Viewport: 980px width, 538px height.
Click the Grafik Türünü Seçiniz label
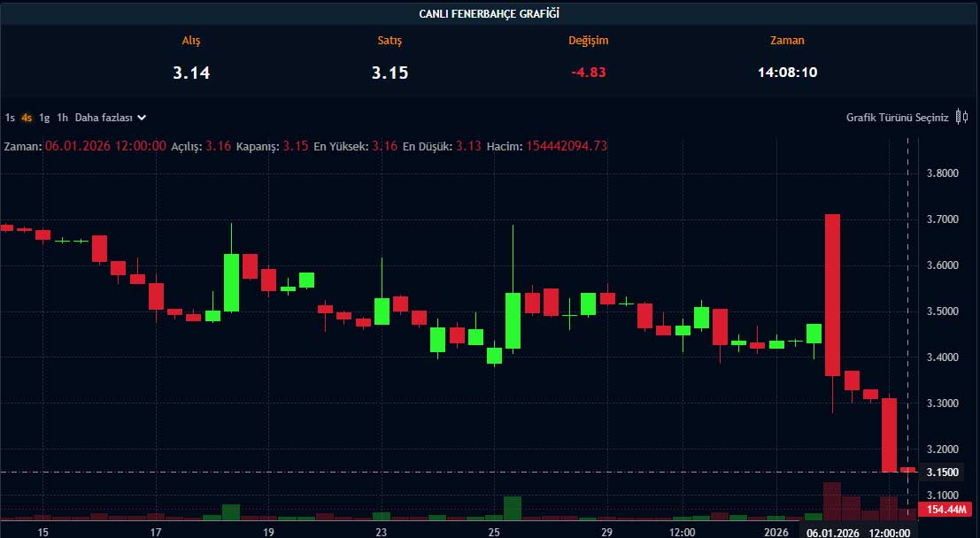[x=897, y=118]
